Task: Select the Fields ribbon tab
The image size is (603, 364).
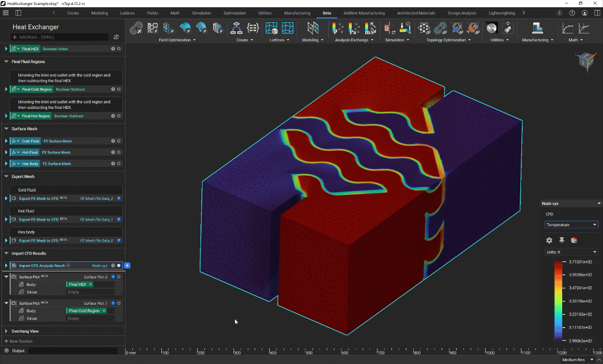Action: pos(152,13)
